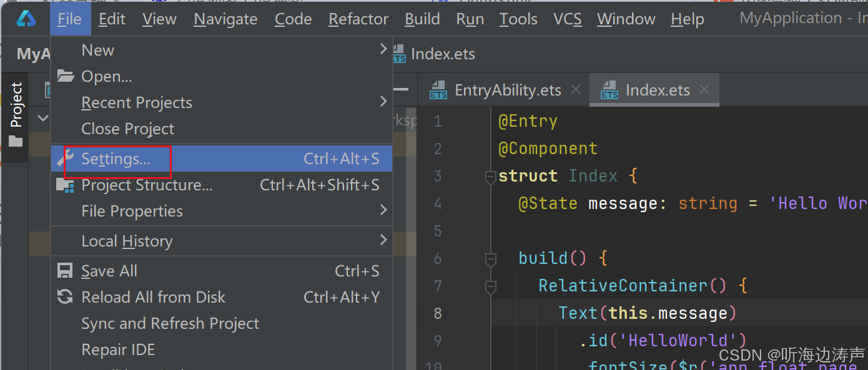
Task: Open Project Structure...
Action: click(x=222, y=185)
